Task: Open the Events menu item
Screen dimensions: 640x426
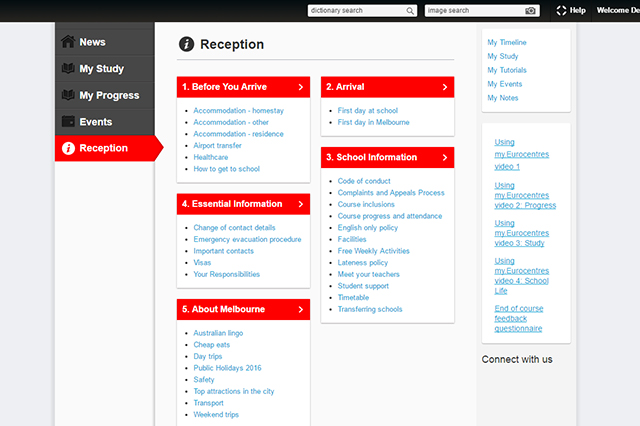Action: coord(105,122)
